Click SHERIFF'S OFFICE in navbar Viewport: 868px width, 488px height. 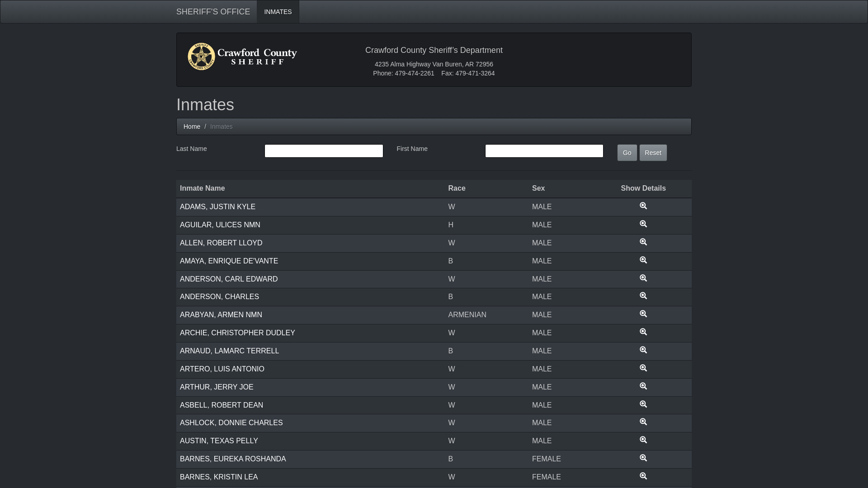pyautogui.click(x=213, y=12)
